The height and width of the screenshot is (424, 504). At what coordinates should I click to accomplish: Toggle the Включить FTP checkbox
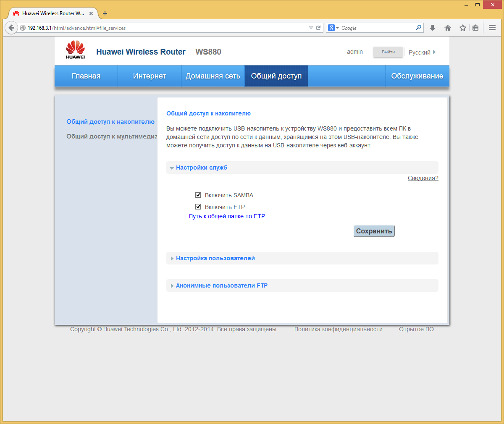click(198, 207)
